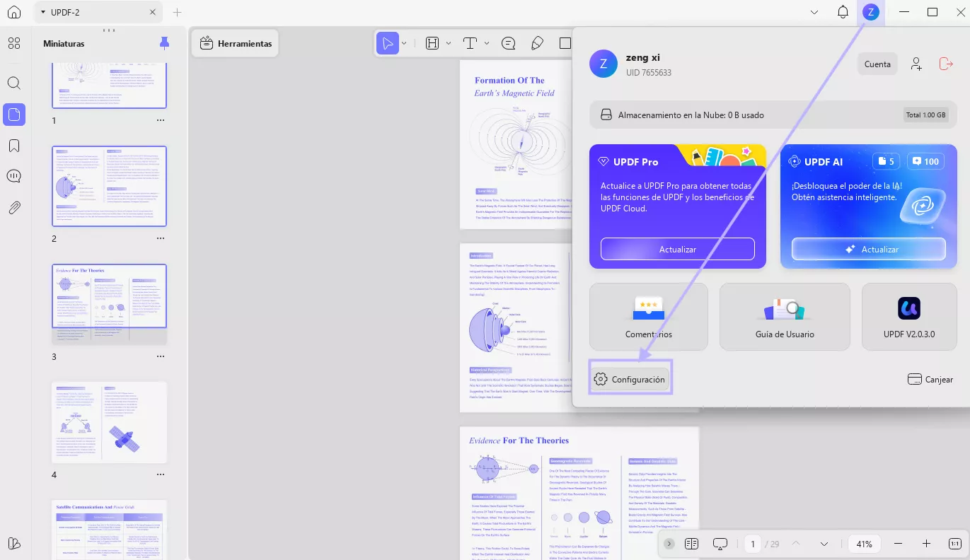
Task: Click cloud storage usage bar
Action: click(773, 115)
